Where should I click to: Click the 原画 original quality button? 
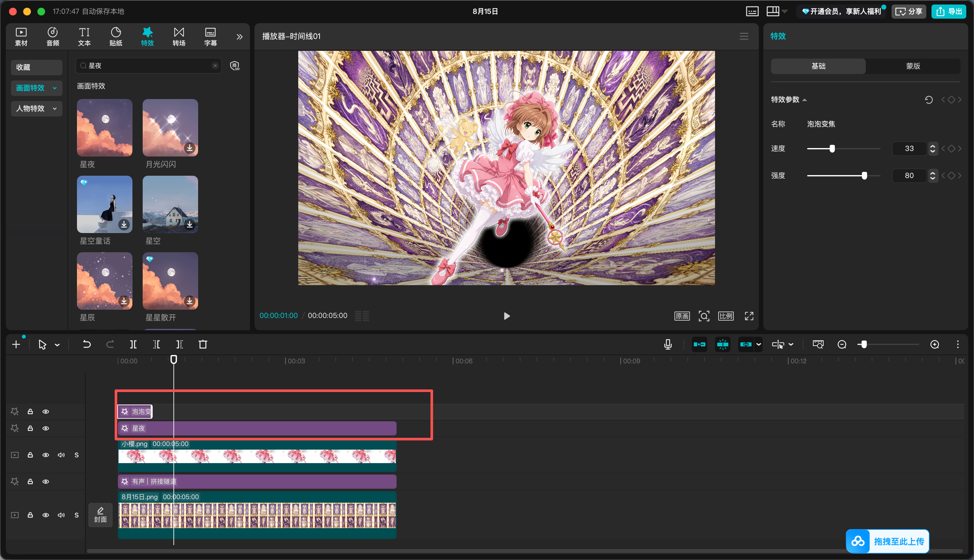[x=682, y=316]
